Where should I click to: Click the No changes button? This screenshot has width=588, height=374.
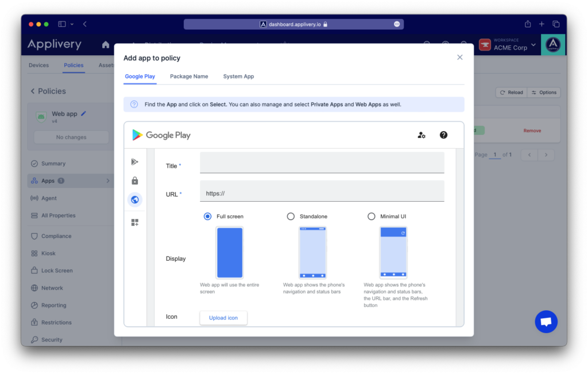71,137
